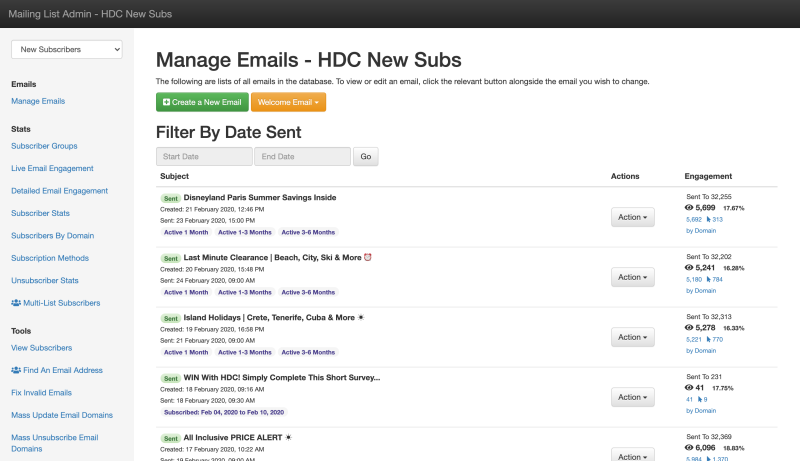Click the eye icon beside 41 opens

tap(689, 388)
